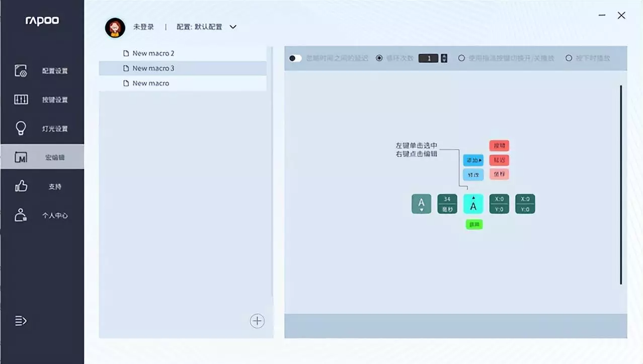Click the user avatar thumbnail

coord(115,27)
